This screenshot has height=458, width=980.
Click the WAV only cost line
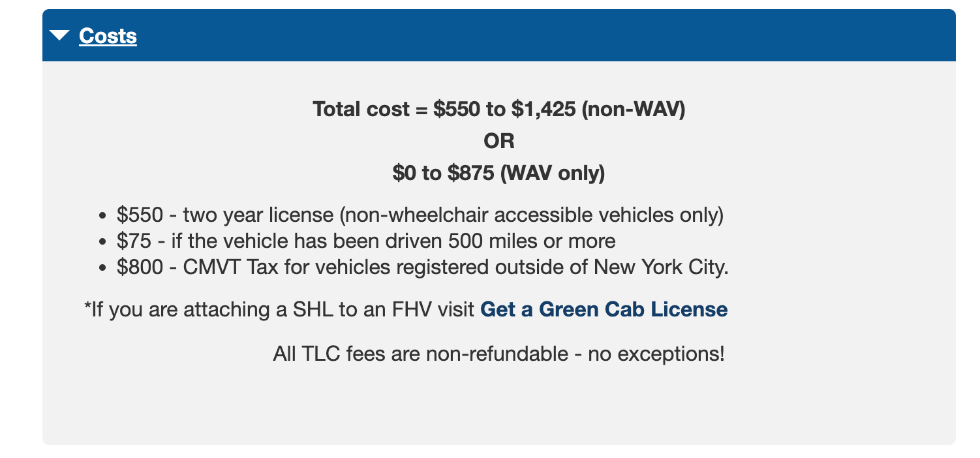tap(500, 173)
